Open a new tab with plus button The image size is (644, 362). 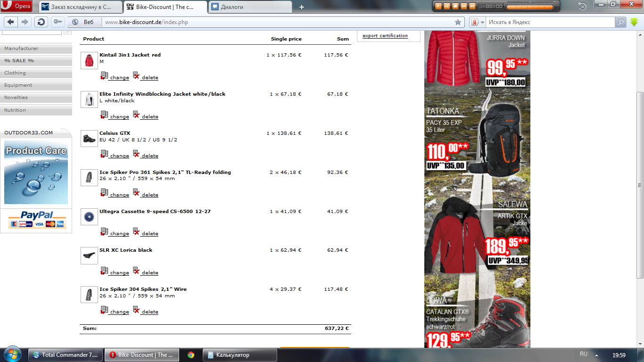(x=302, y=7)
